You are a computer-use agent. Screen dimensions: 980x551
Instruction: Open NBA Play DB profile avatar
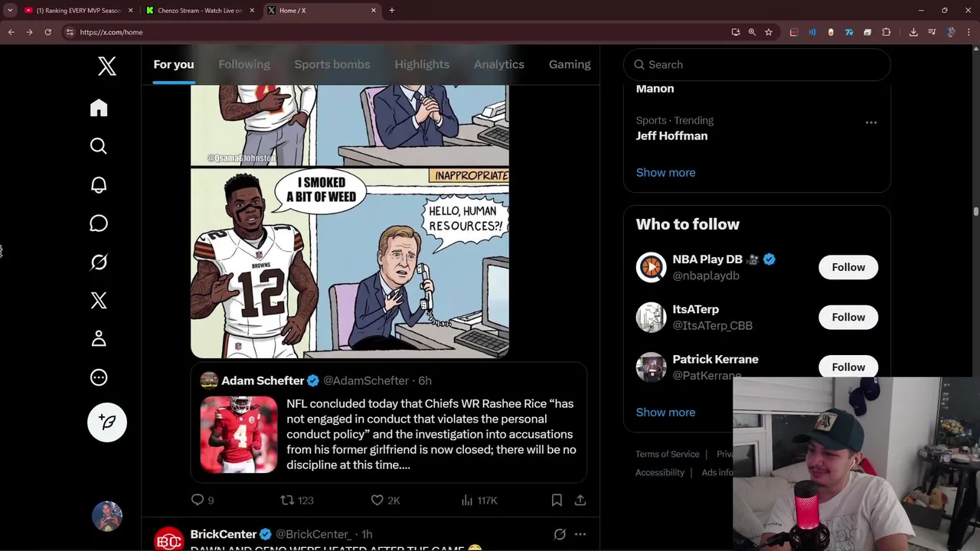tap(651, 267)
